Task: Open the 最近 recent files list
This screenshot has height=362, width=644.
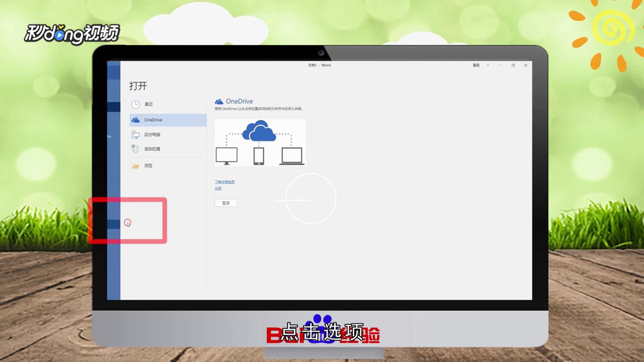Action: 168,104
